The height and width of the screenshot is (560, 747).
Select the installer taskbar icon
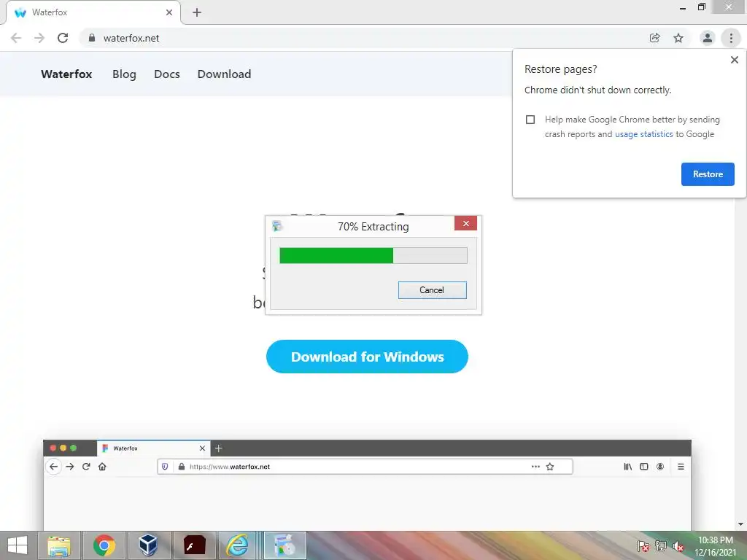[285, 545]
